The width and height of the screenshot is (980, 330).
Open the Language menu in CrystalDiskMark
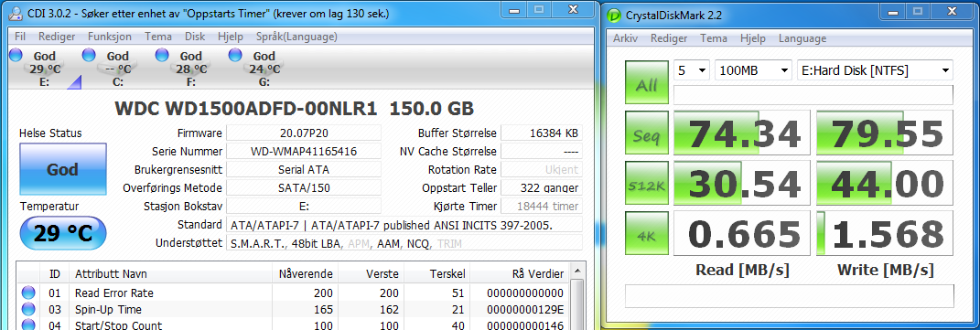point(802,38)
